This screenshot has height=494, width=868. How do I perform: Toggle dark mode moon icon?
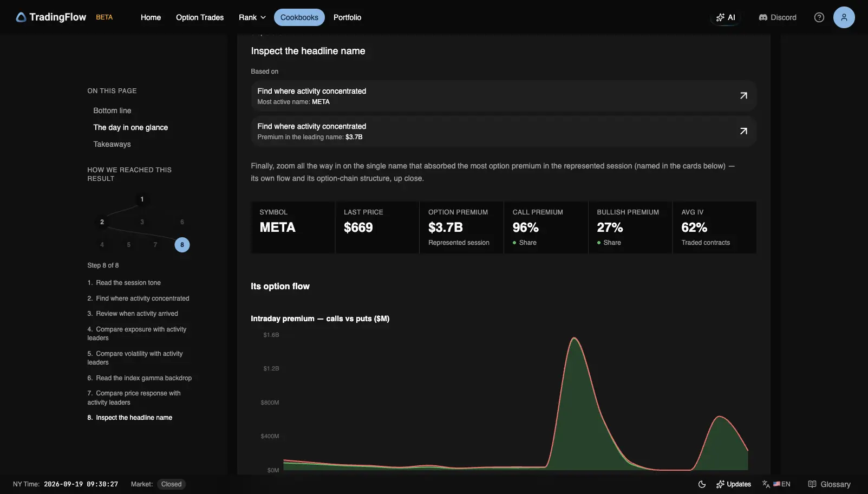(x=702, y=484)
